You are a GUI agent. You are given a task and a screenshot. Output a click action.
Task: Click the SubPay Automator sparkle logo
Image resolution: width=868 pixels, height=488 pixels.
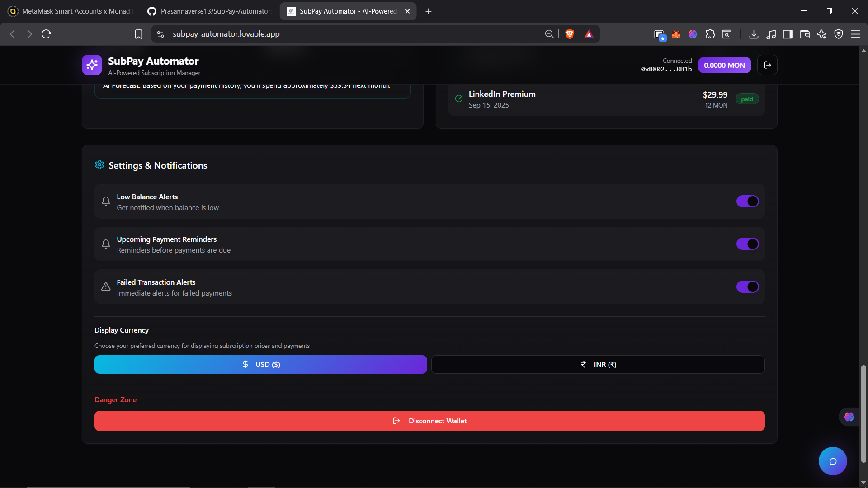92,65
